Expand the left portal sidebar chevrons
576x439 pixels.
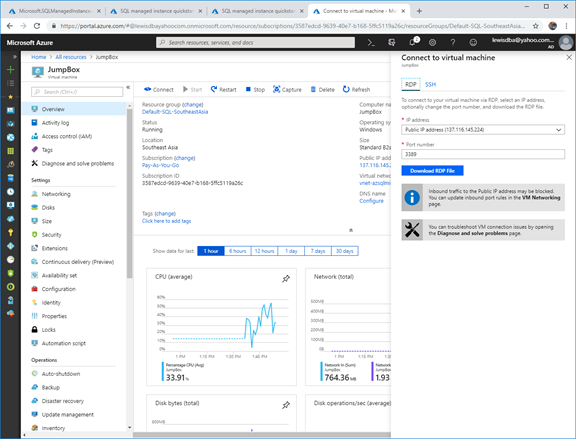point(14,57)
